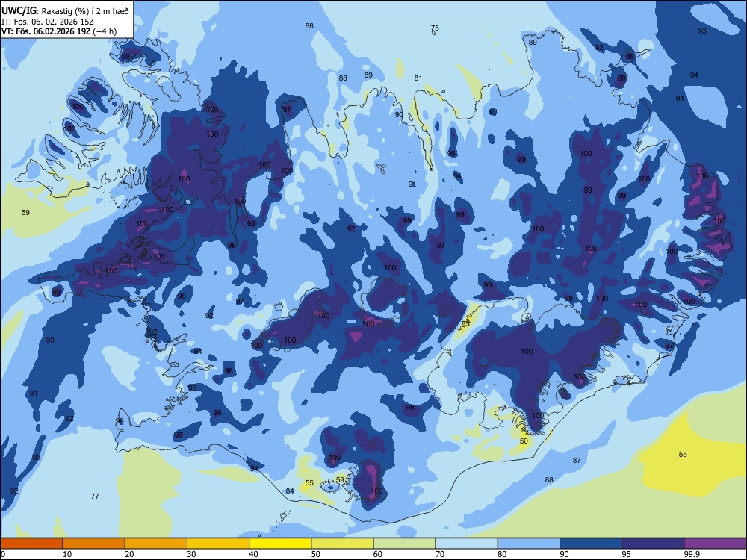Select the 90–95 dark blue legend swatch
Image resolution: width=747 pixels, height=560 pixels.
[591, 544]
